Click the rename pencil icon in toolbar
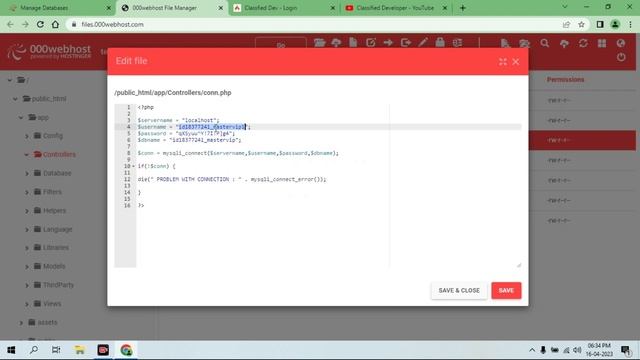Image resolution: width=640 pixels, height=360 pixels. click(x=423, y=42)
